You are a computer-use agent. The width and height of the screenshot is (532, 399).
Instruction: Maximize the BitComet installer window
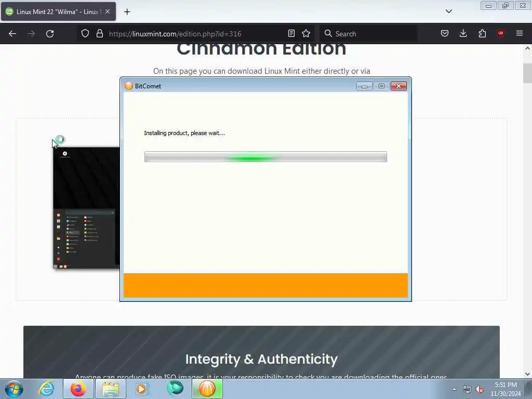(381, 86)
